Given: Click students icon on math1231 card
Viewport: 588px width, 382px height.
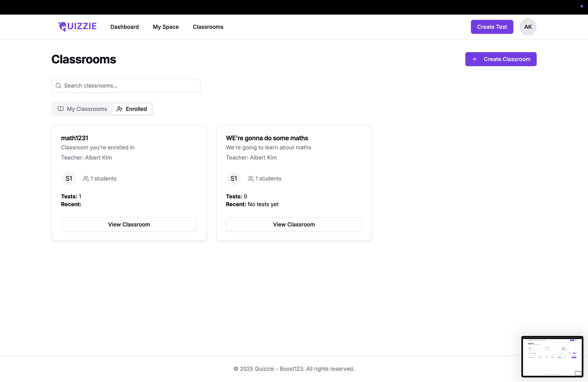Looking at the screenshot, I should click(86, 178).
